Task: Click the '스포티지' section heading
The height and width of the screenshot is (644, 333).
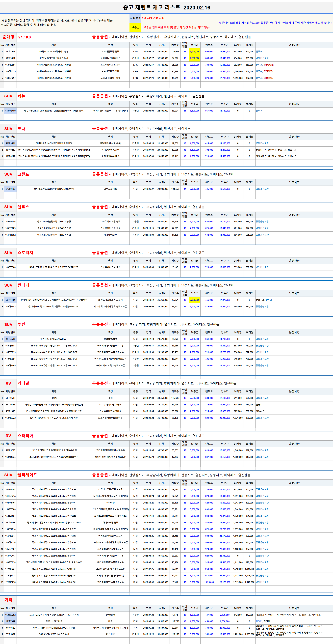Action: click(25, 253)
